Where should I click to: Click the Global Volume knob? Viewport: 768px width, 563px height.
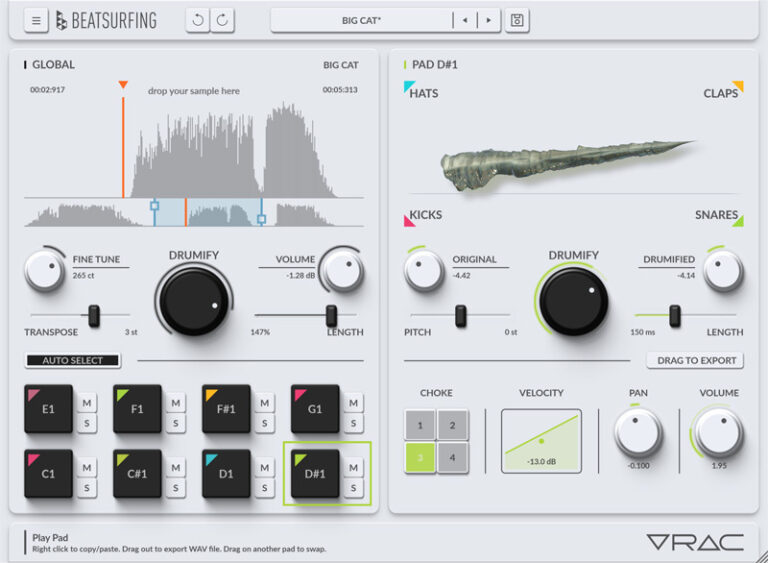tap(343, 271)
